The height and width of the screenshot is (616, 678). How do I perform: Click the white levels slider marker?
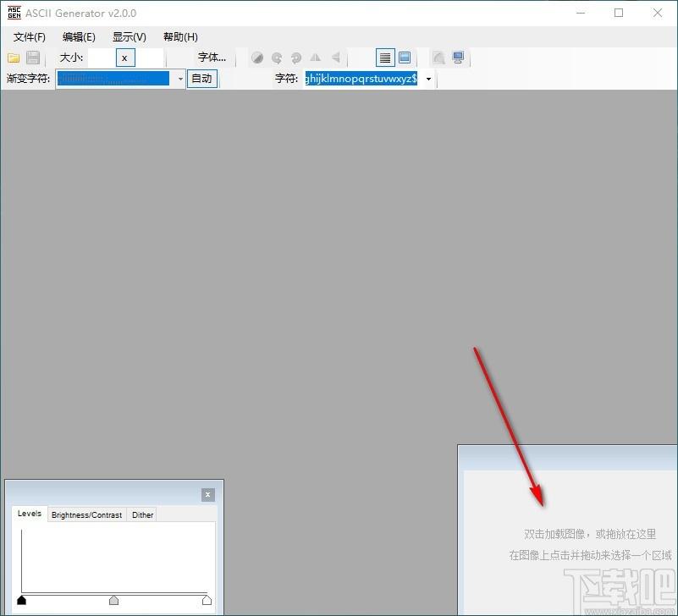pyautogui.click(x=207, y=600)
